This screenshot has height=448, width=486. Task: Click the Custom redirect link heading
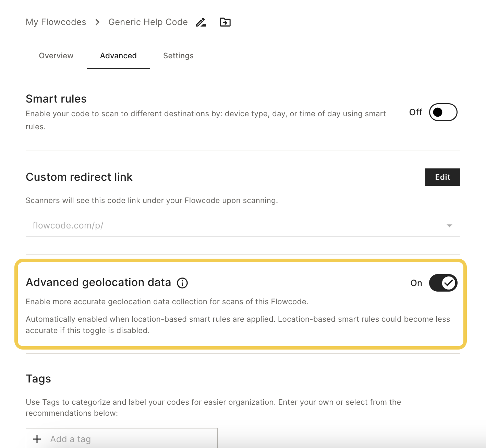pyautogui.click(x=79, y=177)
